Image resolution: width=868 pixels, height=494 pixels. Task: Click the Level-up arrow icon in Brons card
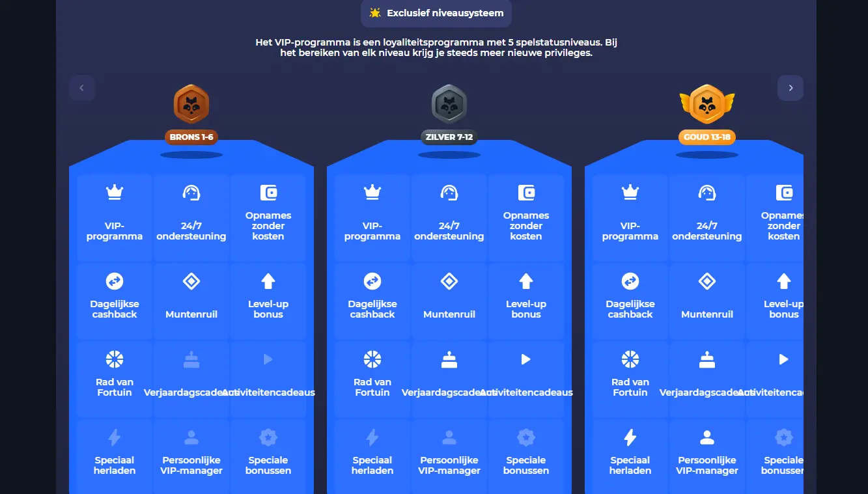268,281
